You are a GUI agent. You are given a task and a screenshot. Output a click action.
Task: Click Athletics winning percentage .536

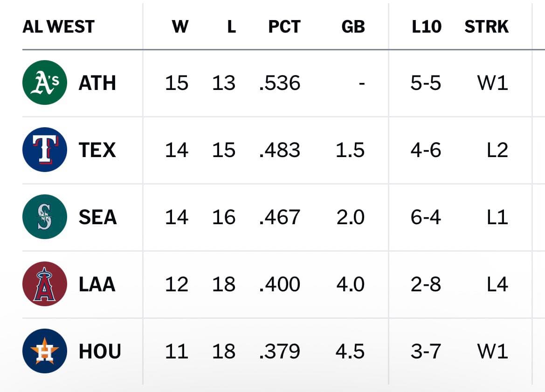point(280,83)
